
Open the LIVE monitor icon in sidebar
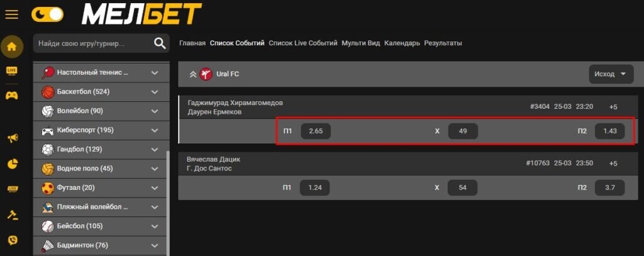(x=11, y=70)
